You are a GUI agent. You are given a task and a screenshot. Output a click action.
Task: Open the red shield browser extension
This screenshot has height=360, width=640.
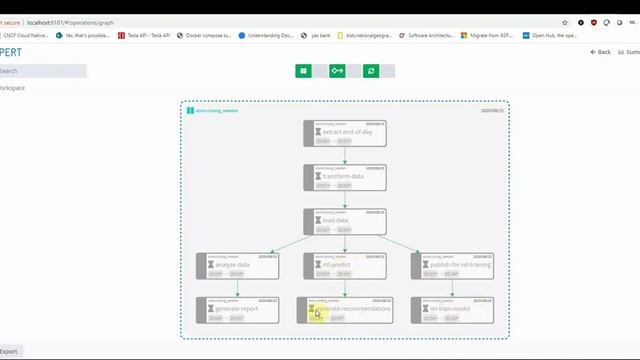(593, 23)
